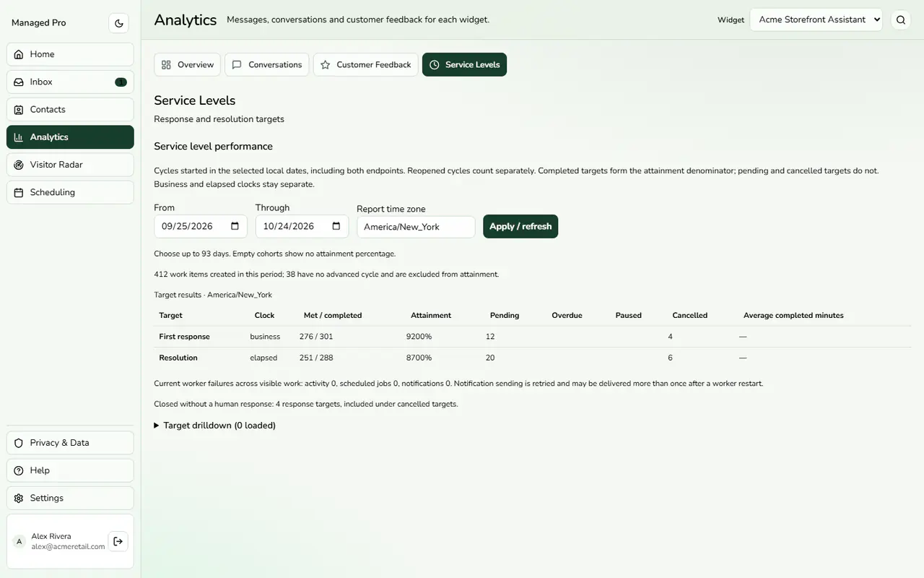Click the Visitor Radar icon

point(19,165)
